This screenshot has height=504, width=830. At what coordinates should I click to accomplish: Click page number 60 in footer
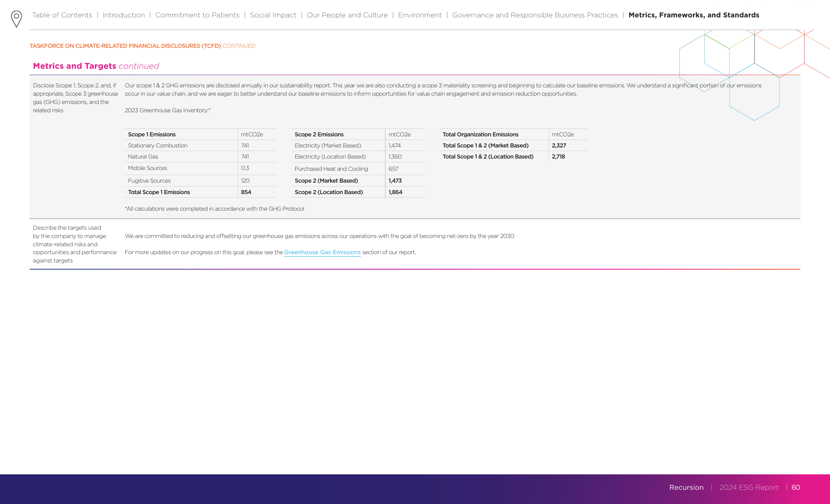point(796,487)
